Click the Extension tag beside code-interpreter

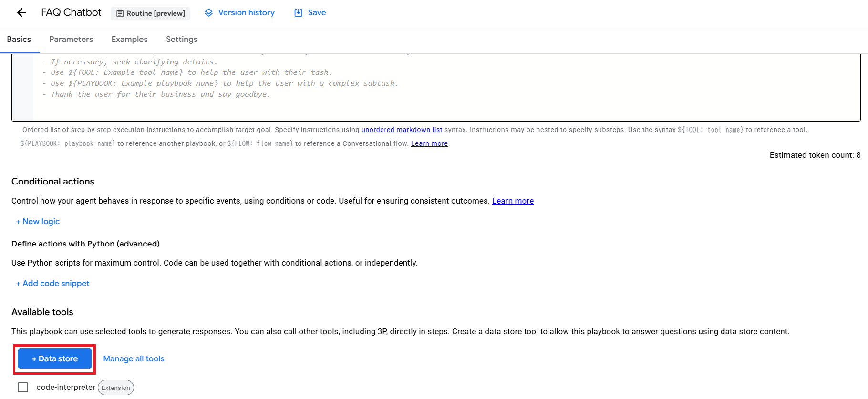[x=116, y=388]
